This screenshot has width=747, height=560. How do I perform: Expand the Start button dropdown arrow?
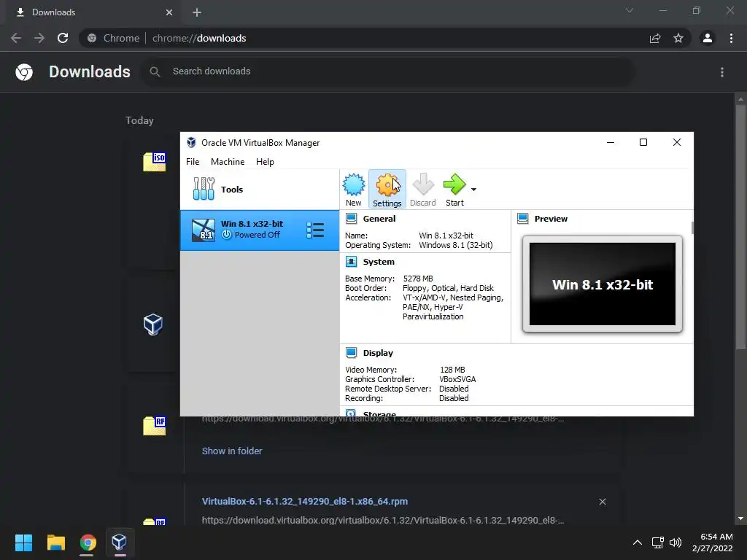point(473,190)
